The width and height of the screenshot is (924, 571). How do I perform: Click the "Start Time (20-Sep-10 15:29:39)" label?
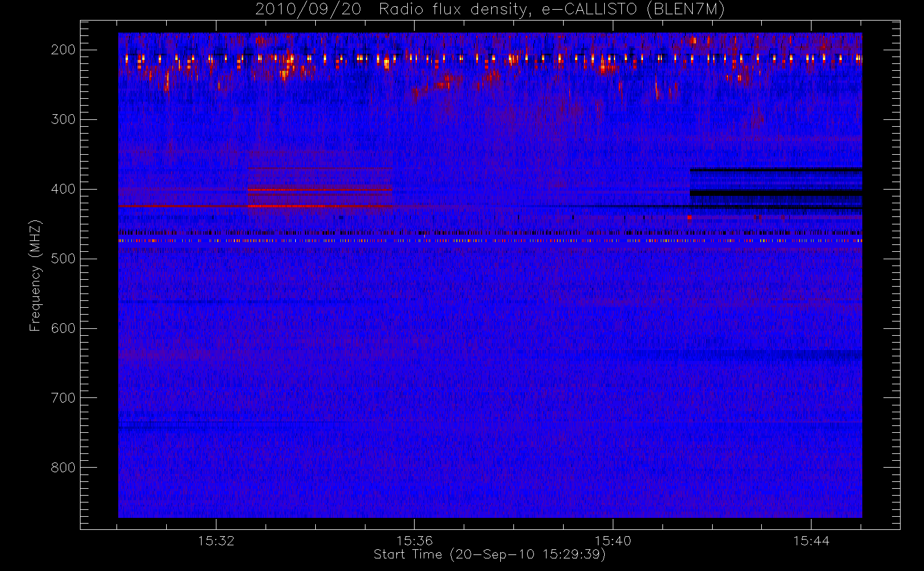(x=489, y=554)
